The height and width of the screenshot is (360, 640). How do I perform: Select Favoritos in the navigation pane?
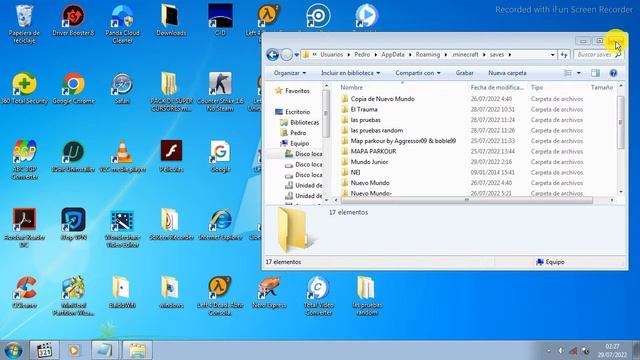[x=293, y=91]
